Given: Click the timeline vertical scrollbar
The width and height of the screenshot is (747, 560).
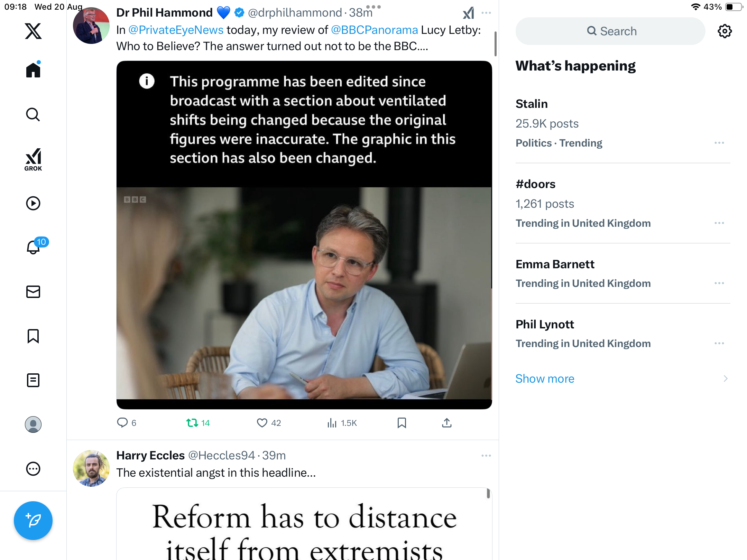Looking at the screenshot, I should tap(495, 44).
